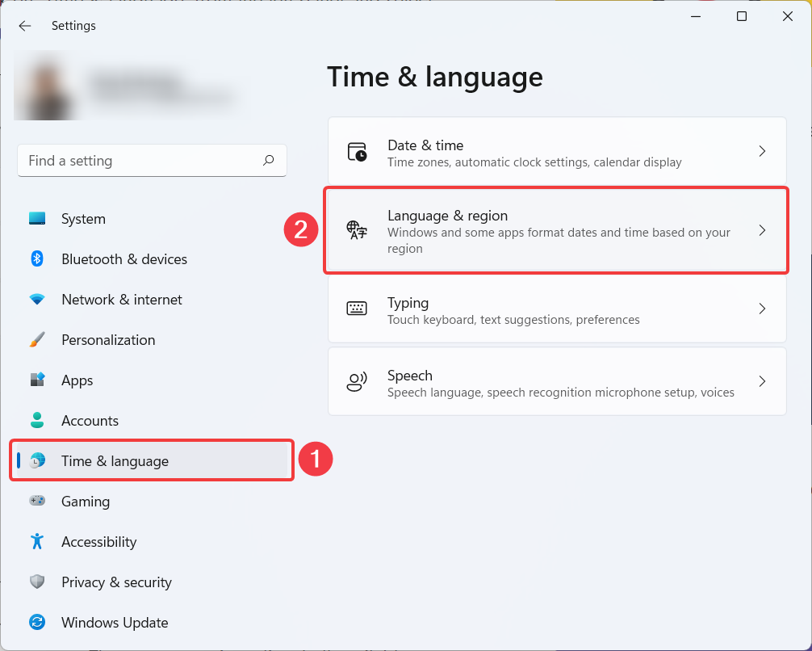Minimize the Settings window
This screenshot has width=812, height=651.
[x=696, y=17]
